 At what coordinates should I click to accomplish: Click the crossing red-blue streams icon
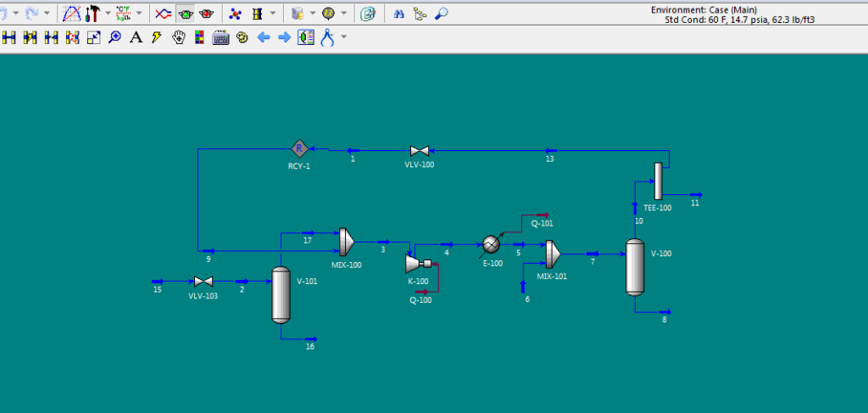click(163, 14)
